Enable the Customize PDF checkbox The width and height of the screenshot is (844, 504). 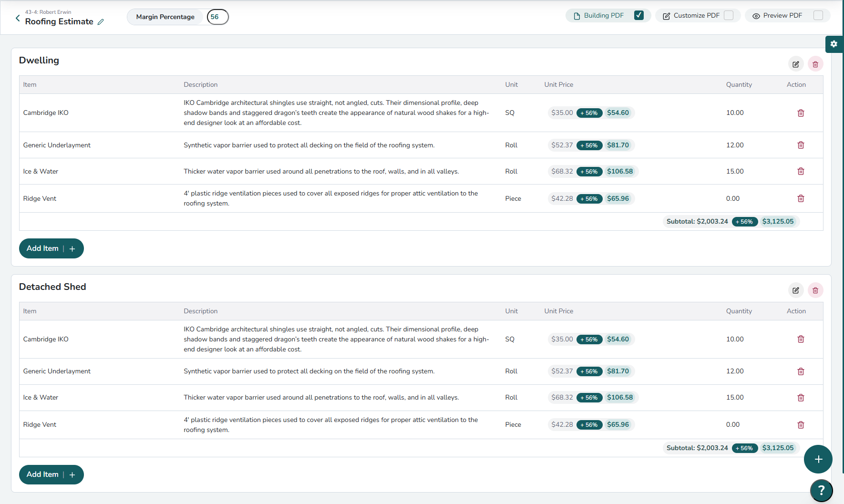tap(729, 15)
